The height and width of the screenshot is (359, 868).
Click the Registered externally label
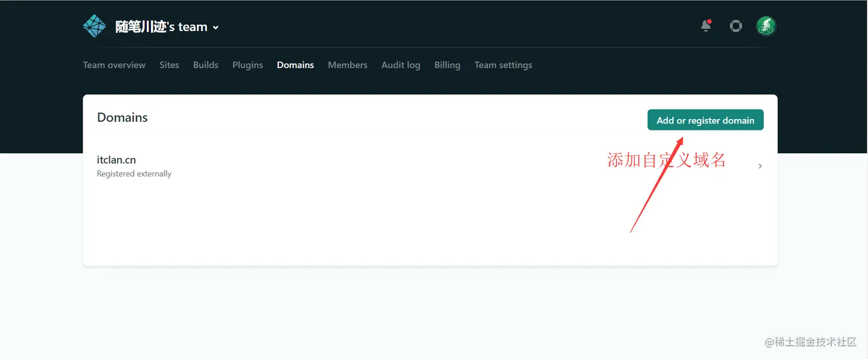click(x=134, y=173)
